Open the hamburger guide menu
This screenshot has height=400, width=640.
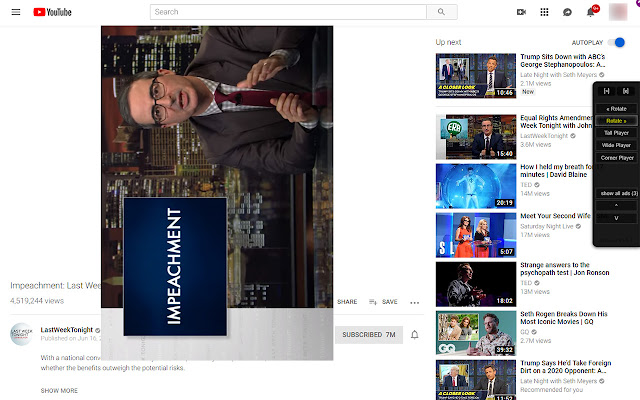[x=16, y=12]
